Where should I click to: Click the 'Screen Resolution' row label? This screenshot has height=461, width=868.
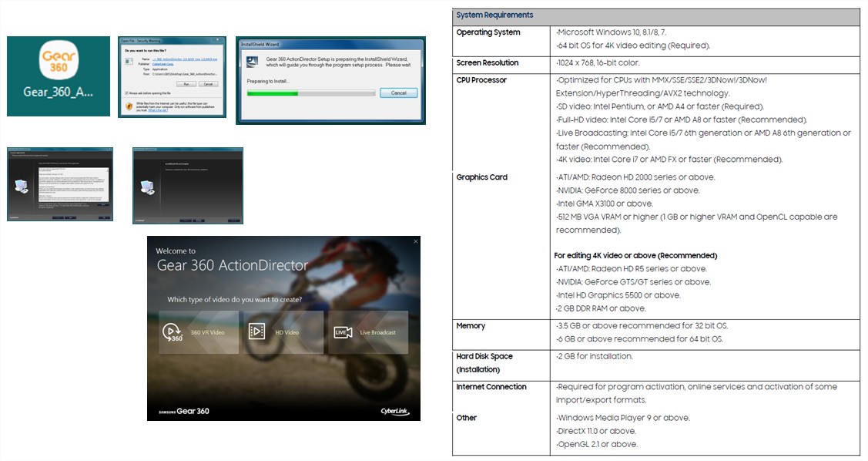click(487, 62)
